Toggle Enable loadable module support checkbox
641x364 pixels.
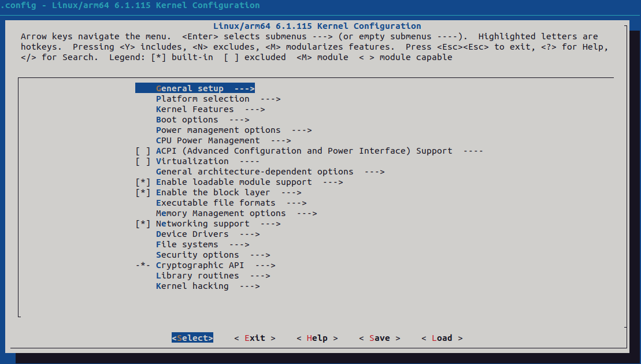[143, 182]
